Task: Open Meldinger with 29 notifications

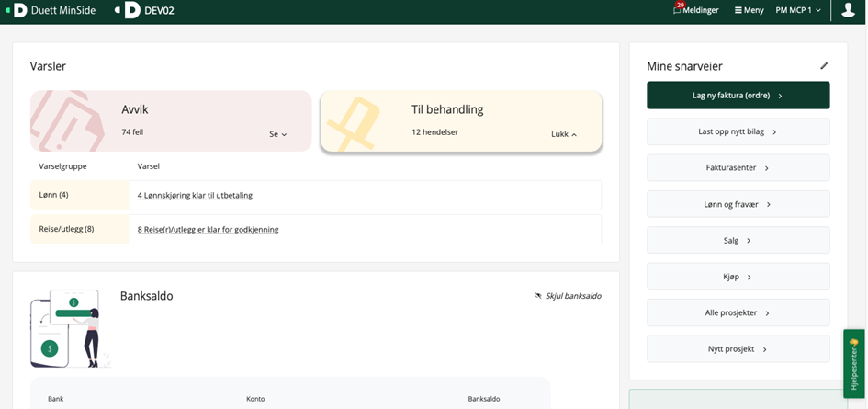Action: (x=696, y=9)
